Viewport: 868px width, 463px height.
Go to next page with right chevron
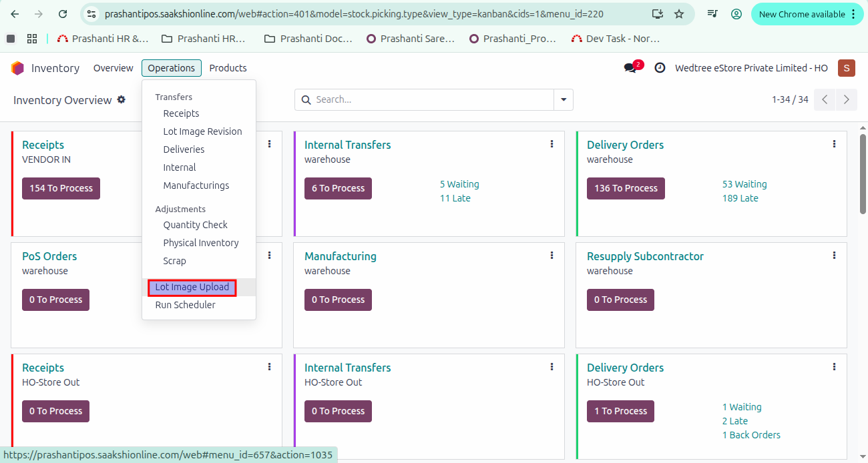[x=847, y=99]
